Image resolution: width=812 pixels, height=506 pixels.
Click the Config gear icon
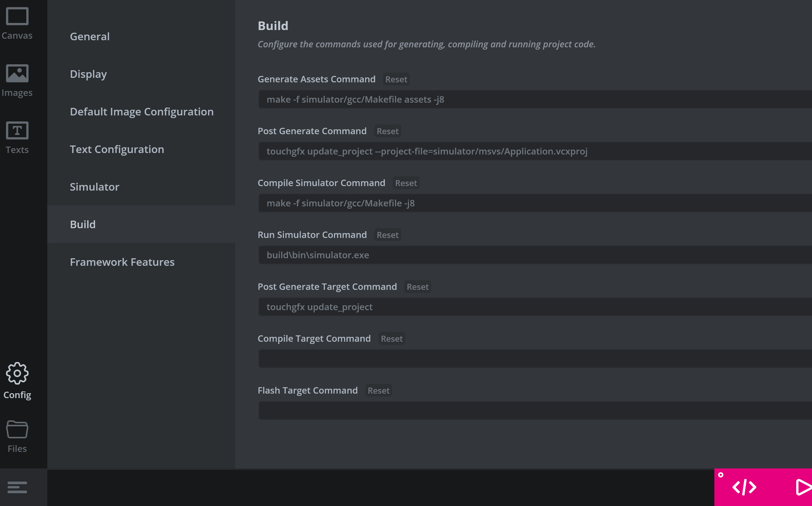tap(17, 373)
